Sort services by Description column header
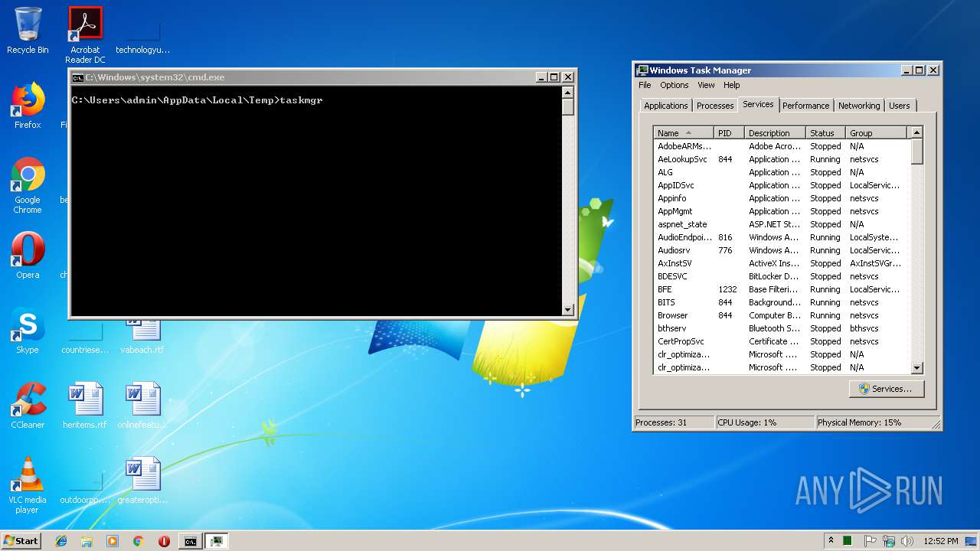980x551 pixels. 775,132
